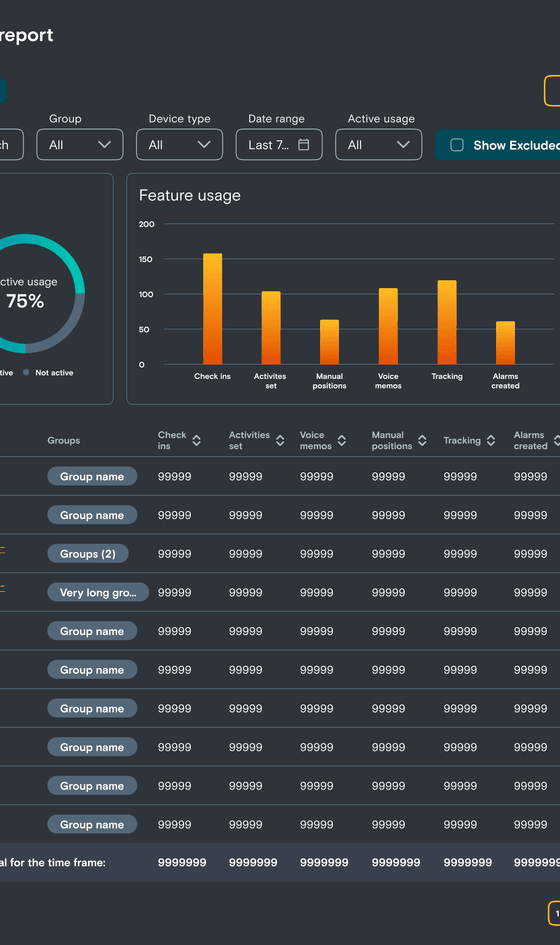Click the Not active legend dot
The image size is (560, 945).
click(26, 372)
